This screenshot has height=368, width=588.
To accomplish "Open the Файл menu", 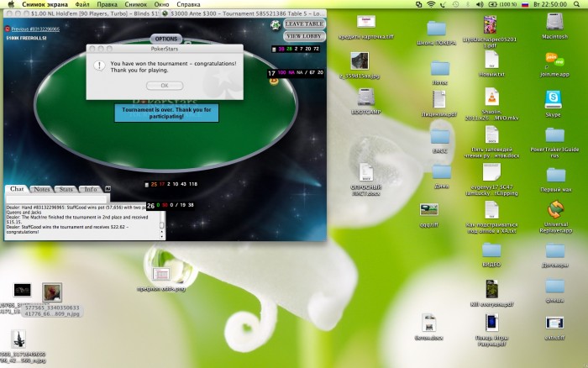I will pos(82,4).
